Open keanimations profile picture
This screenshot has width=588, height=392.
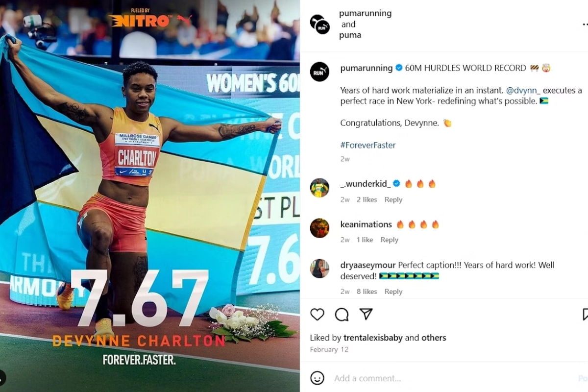[x=319, y=228]
